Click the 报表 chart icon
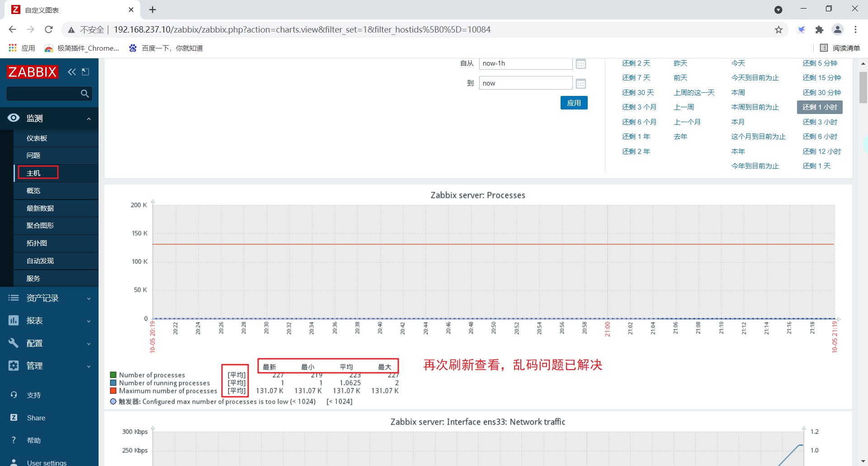 pyautogui.click(x=14, y=320)
